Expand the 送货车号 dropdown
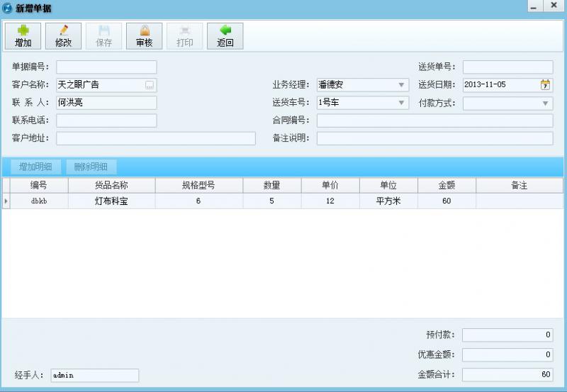This screenshot has width=567, height=392. (x=401, y=103)
